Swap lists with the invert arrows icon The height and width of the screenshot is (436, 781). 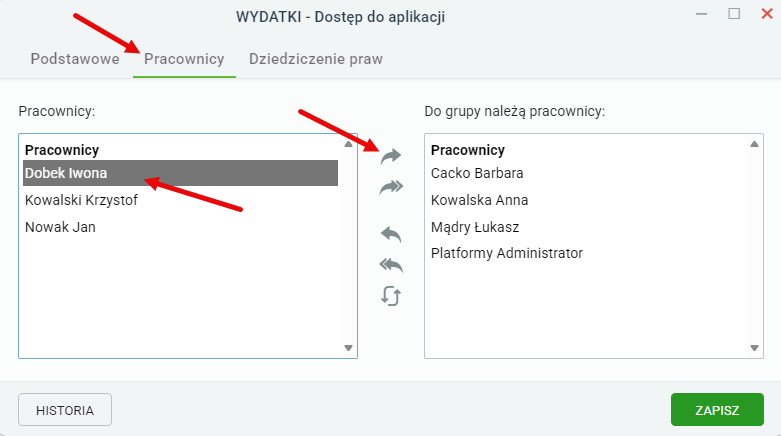point(391,296)
